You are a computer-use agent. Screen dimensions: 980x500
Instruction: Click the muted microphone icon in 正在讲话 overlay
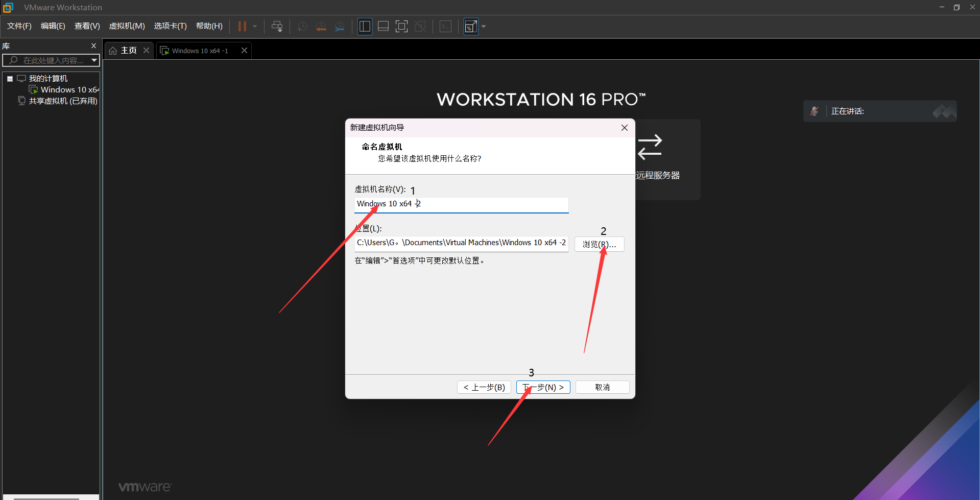pos(815,111)
